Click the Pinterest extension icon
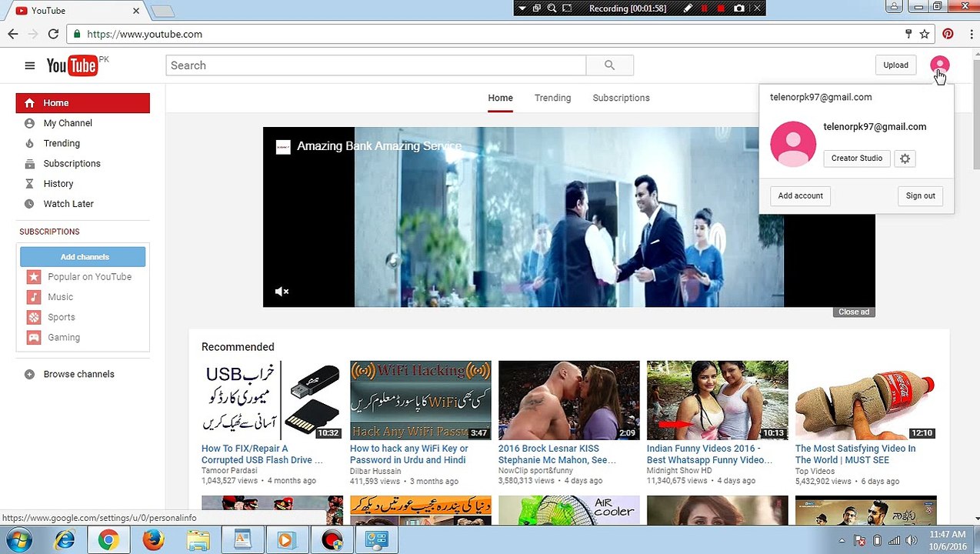 tap(948, 34)
